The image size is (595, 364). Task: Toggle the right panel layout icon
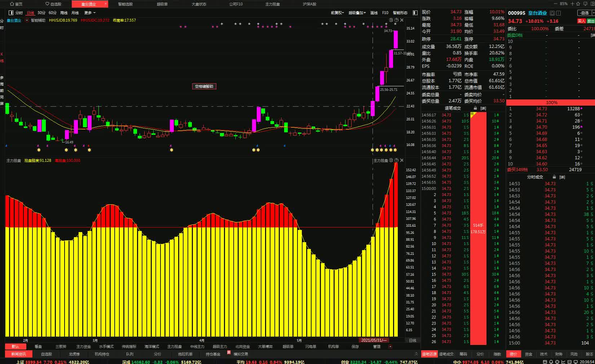point(415,13)
